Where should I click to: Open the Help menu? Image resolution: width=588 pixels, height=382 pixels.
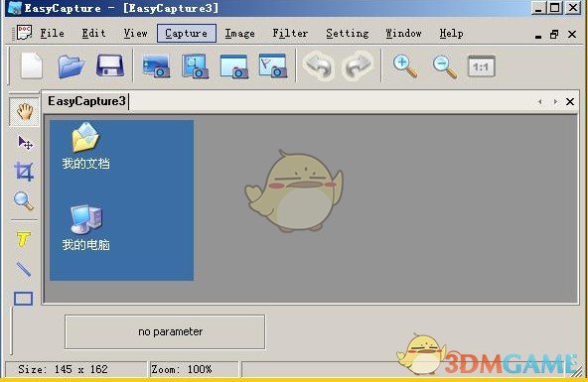pyautogui.click(x=451, y=34)
